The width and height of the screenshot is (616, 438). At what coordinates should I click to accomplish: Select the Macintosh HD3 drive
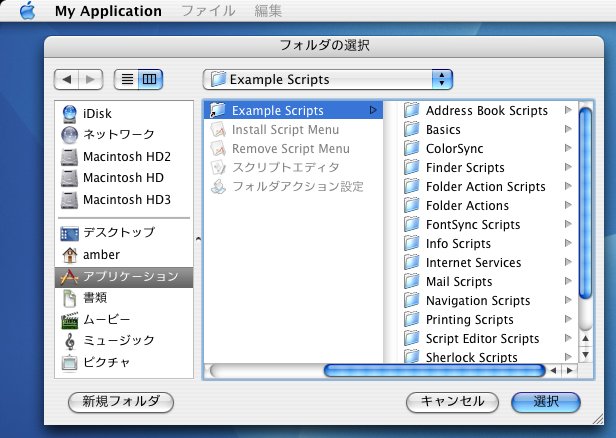[x=124, y=200]
